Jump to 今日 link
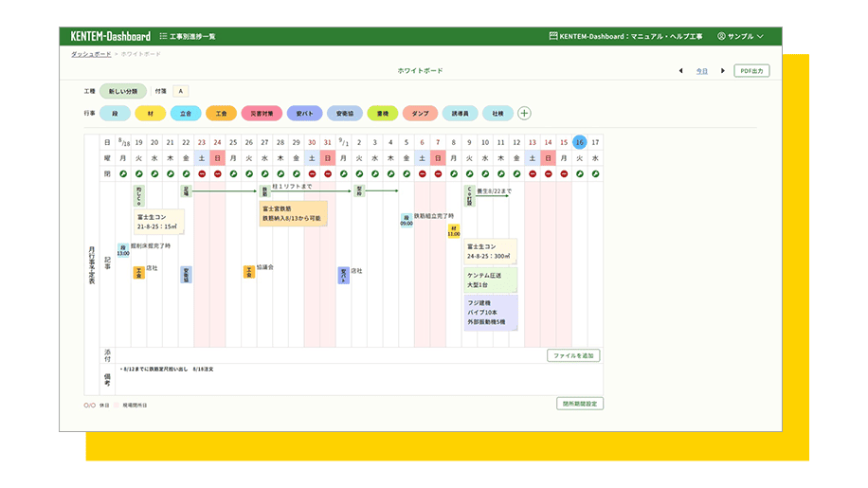 pos(701,71)
